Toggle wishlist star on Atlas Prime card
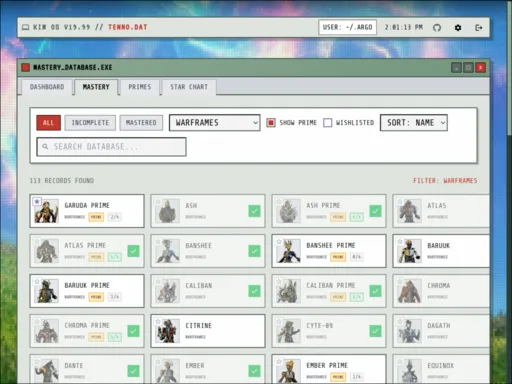512x384 pixels. [37, 241]
